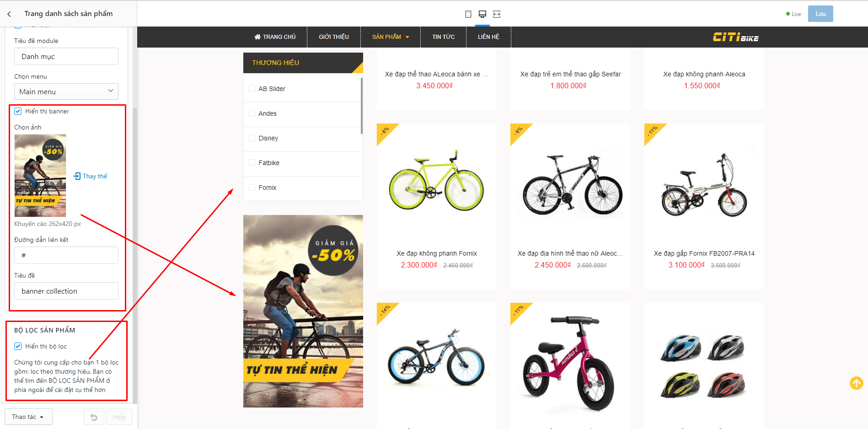Toggle the full-width preview icon
The image size is (868, 429).
tap(497, 14)
